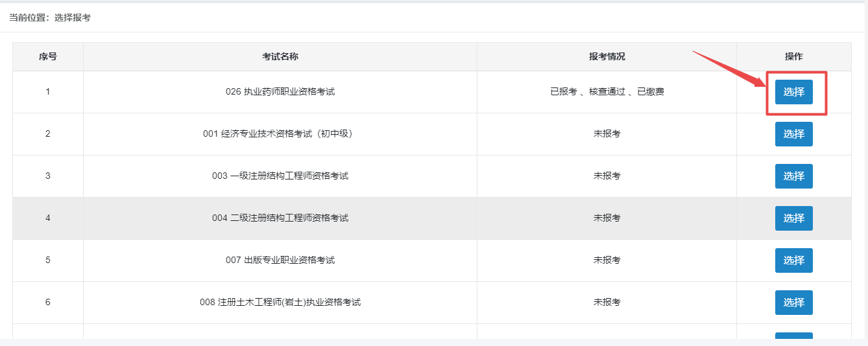
Task: Click the highlighted 004 二级注册结构工程师资格考试 name
Action: coord(280,218)
